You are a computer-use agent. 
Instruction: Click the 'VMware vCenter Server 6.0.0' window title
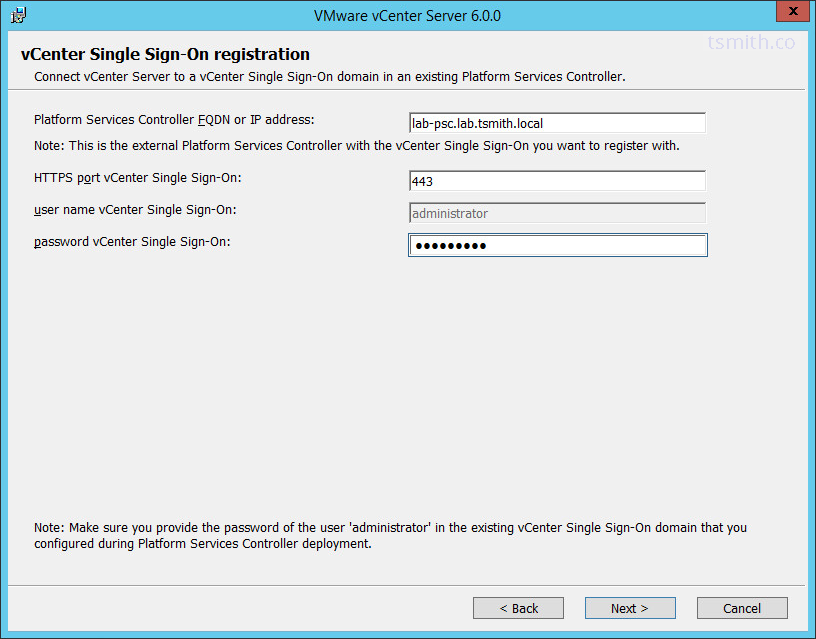(407, 16)
